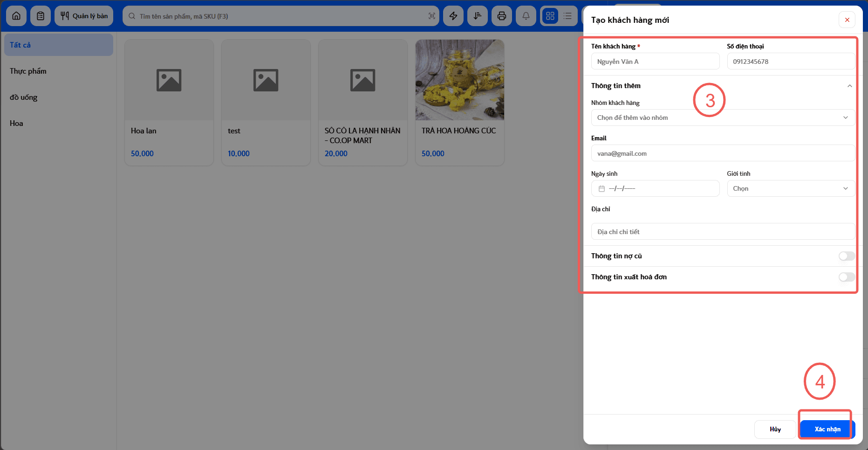Click the Địa chỉ chi tiết input
This screenshot has width=868, height=450.
click(x=723, y=231)
